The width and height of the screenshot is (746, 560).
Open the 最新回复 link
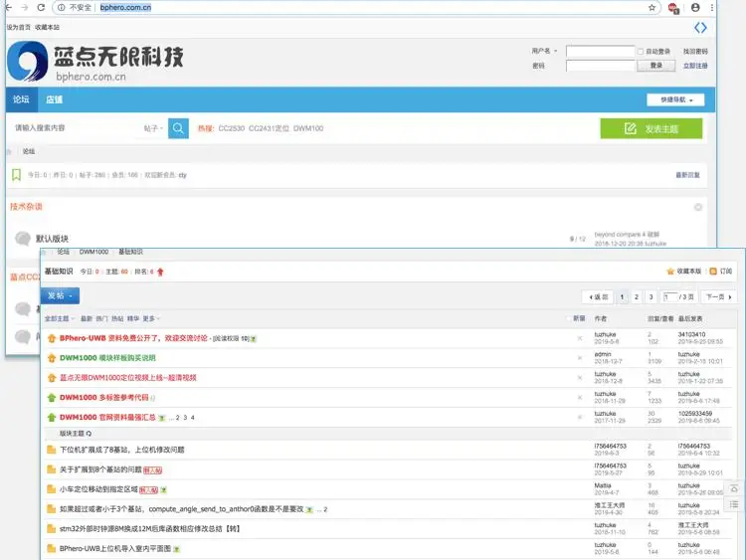688,175
